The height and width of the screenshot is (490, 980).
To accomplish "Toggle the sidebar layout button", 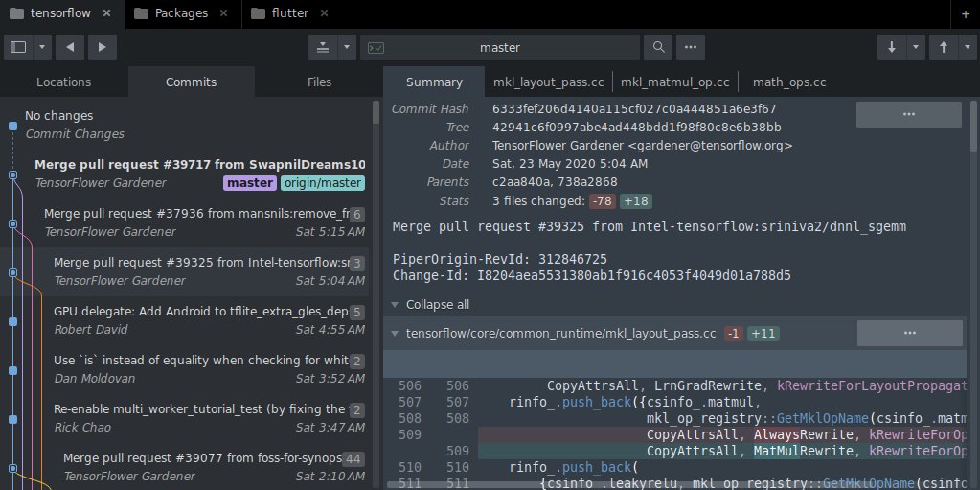I will pos(19,48).
